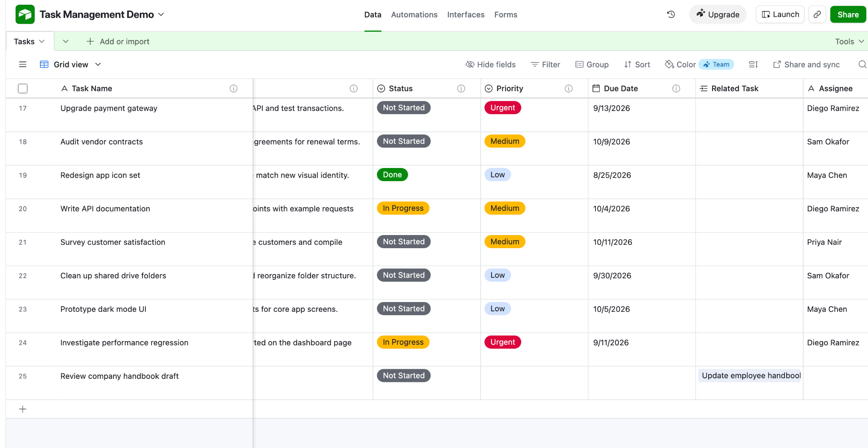Open the Status column header menu

427,88
